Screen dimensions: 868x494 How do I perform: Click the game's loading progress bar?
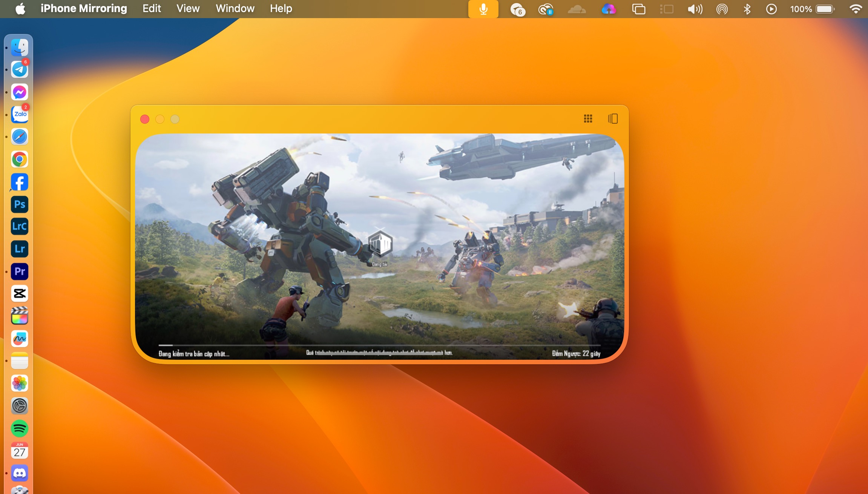(x=379, y=345)
